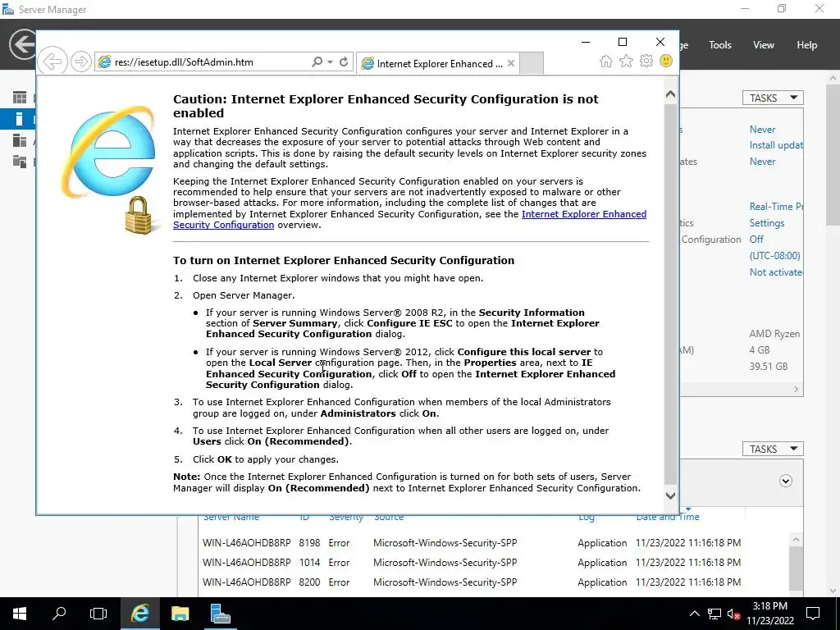Open the Properties TASKS dropdown
This screenshot has height=630, width=840.
(773, 98)
